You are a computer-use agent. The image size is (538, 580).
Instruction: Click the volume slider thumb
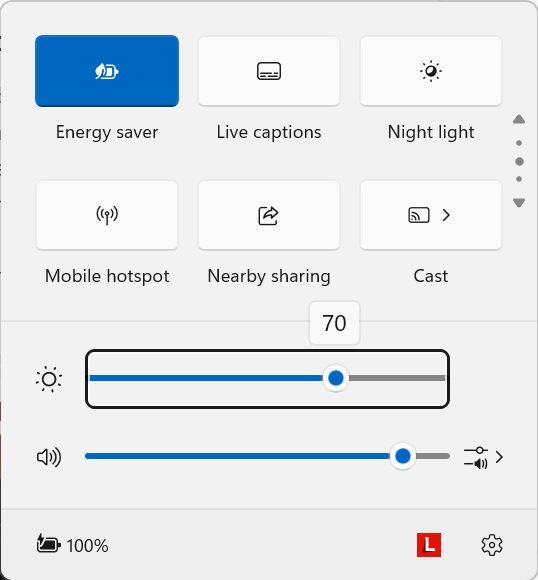tap(403, 456)
